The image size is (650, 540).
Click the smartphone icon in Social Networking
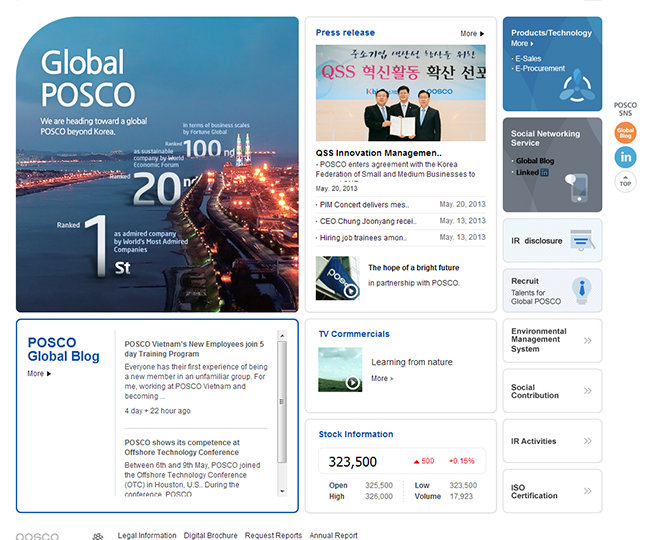577,188
